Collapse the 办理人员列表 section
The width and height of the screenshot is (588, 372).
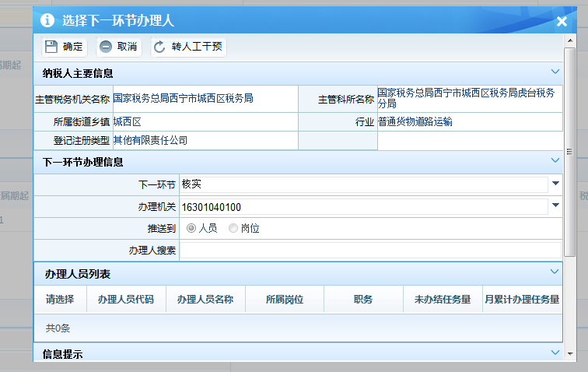(555, 272)
